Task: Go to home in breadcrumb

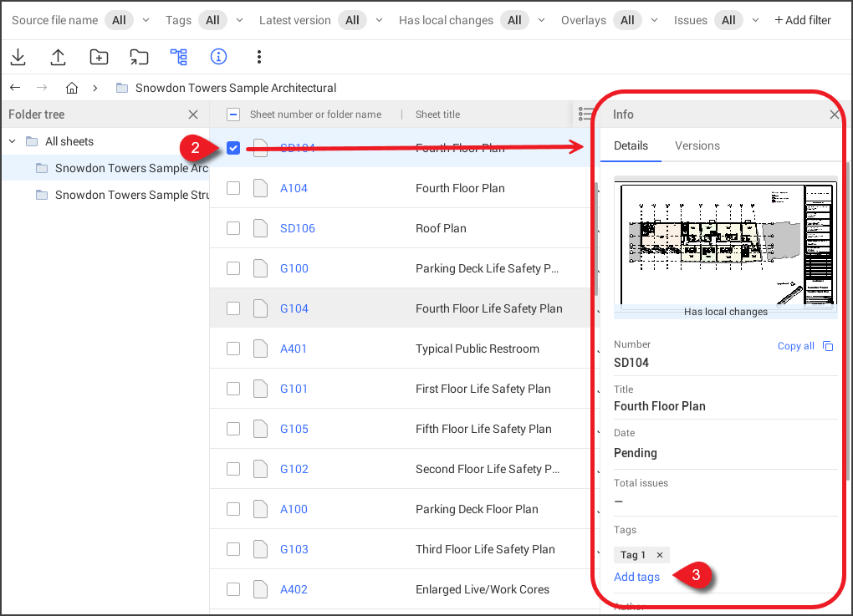Action: point(72,88)
